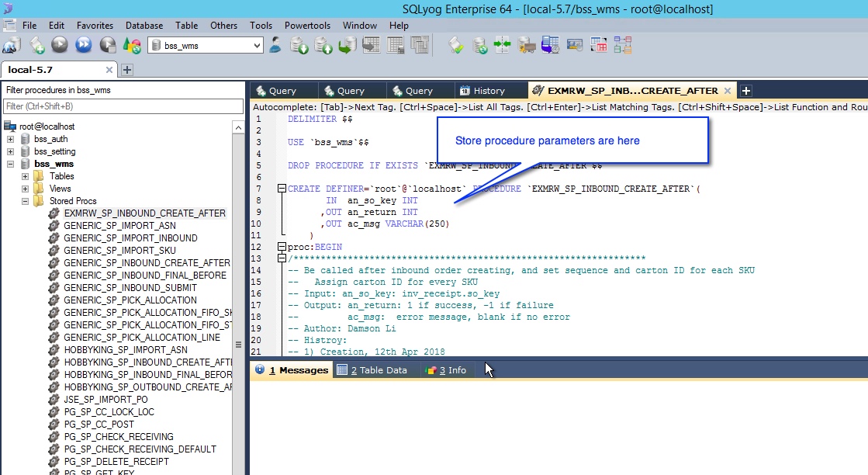Click the Execute Query play icon
The width and height of the screenshot is (868, 475).
(60, 45)
